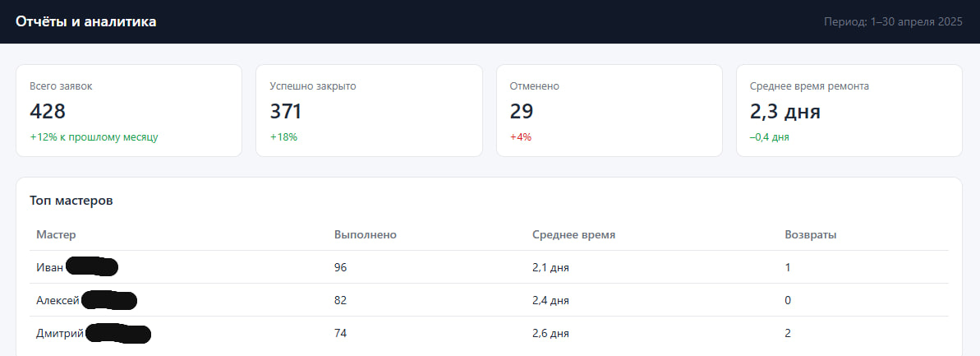Screen dimensions: 980x356
Task: Click the "Отменено" summary card
Action: click(609, 110)
